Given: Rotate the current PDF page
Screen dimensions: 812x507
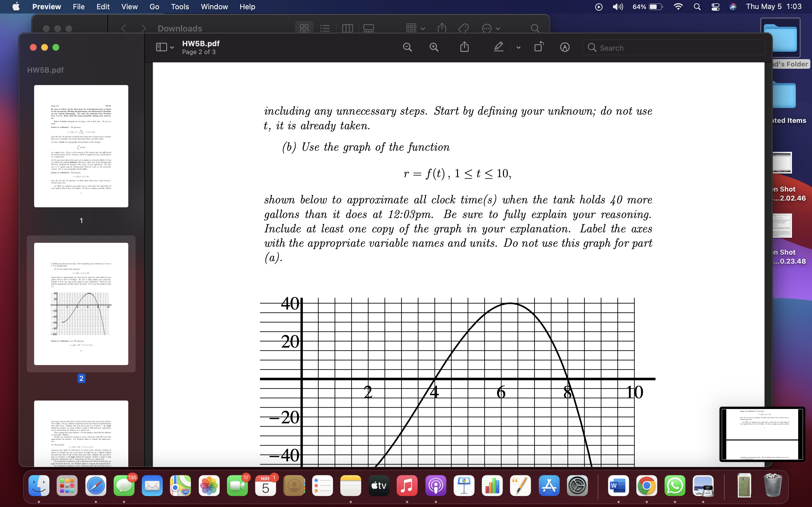Looking at the screenshot, I should click(x=539, y=47).
